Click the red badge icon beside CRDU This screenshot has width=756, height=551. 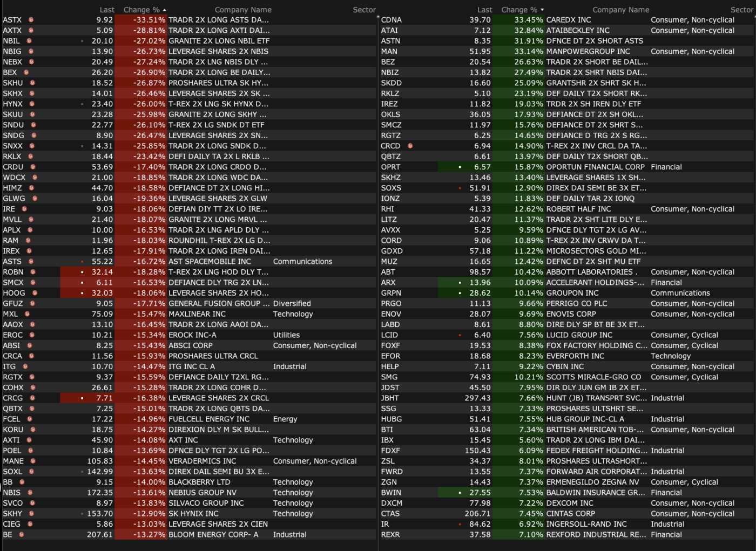(x=33, y=167)
